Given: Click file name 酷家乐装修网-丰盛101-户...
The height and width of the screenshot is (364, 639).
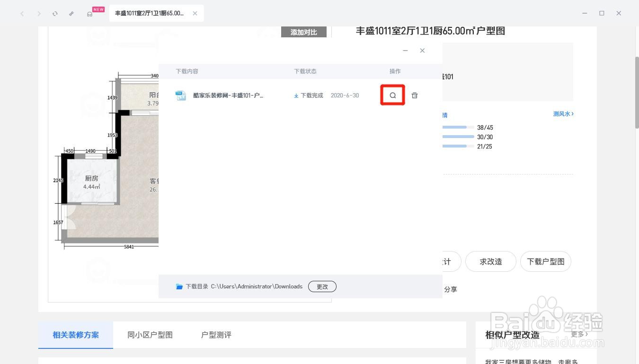Looking at the screenshot, I should point(228,95).
